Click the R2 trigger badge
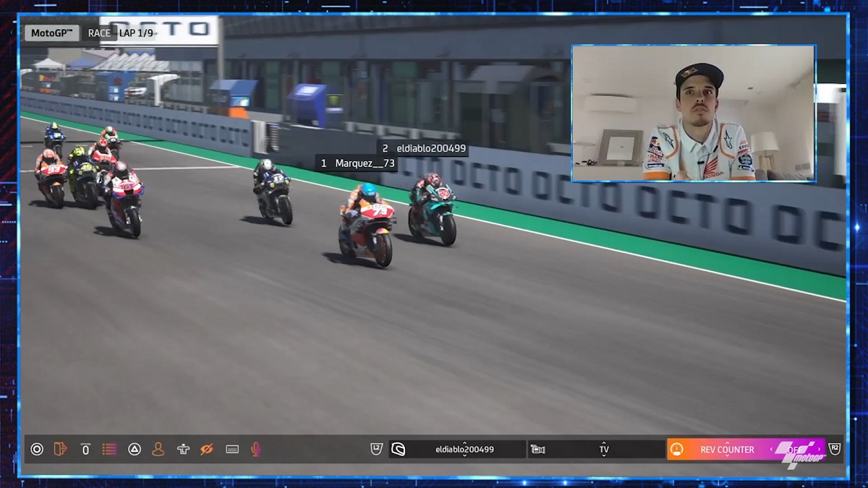 click(x=835, y=449)
